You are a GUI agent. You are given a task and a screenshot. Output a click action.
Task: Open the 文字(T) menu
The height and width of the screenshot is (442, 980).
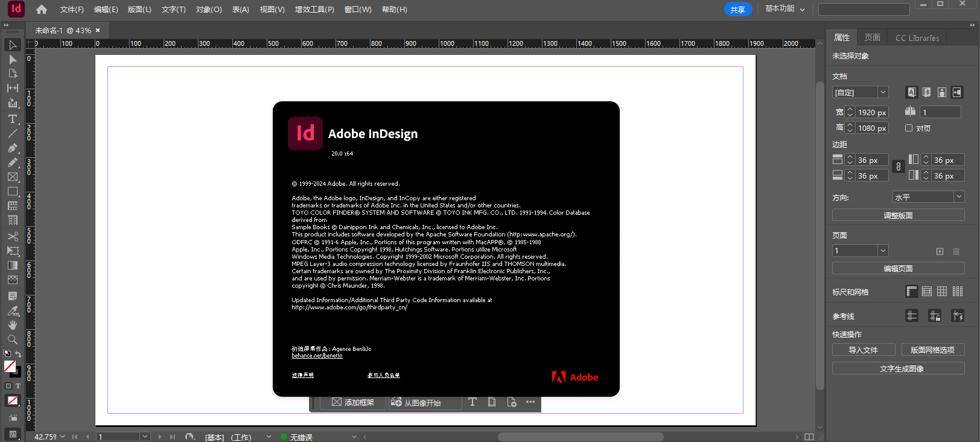click(173, 10)
